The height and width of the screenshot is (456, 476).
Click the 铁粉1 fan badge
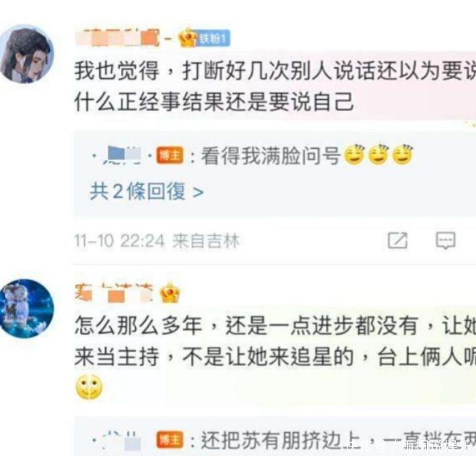tap(214, 38)
